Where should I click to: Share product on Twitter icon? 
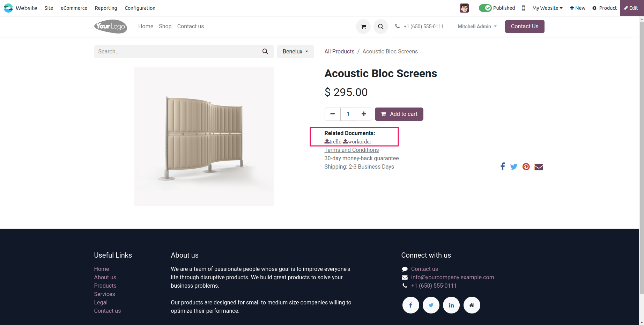click(x=514, y=167)
